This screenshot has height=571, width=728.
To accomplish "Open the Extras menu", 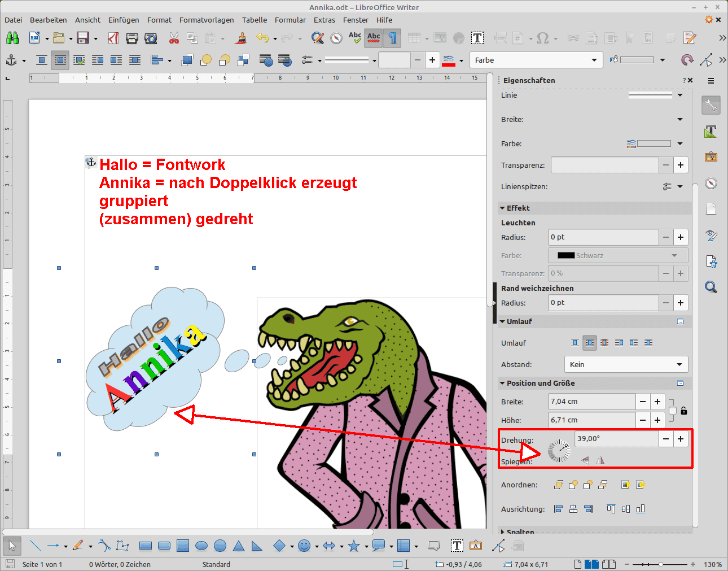I will [x=324, y=20].
